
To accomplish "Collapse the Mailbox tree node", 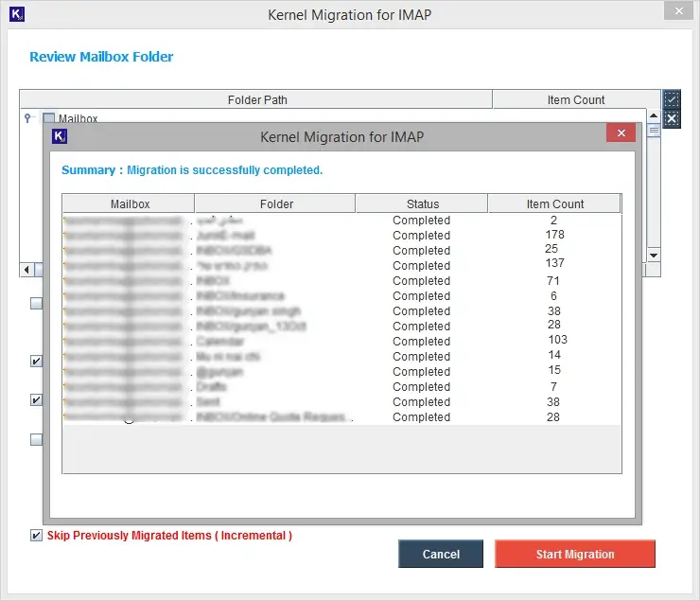I will click(x=28, y=118).
